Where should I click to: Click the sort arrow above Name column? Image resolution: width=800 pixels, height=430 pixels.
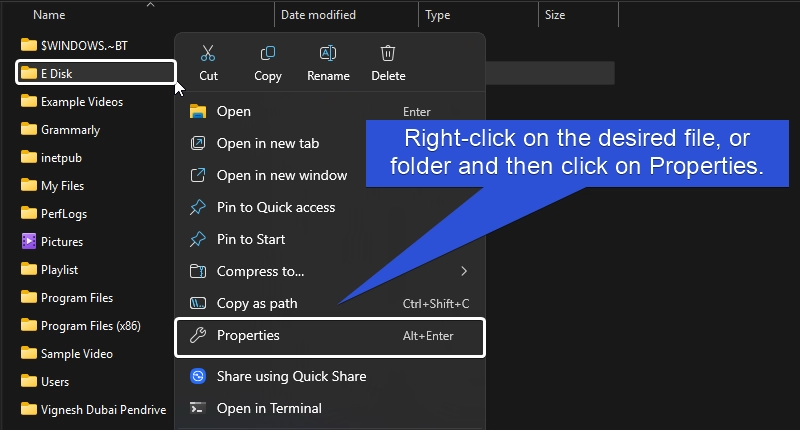[x=150, y=5]
